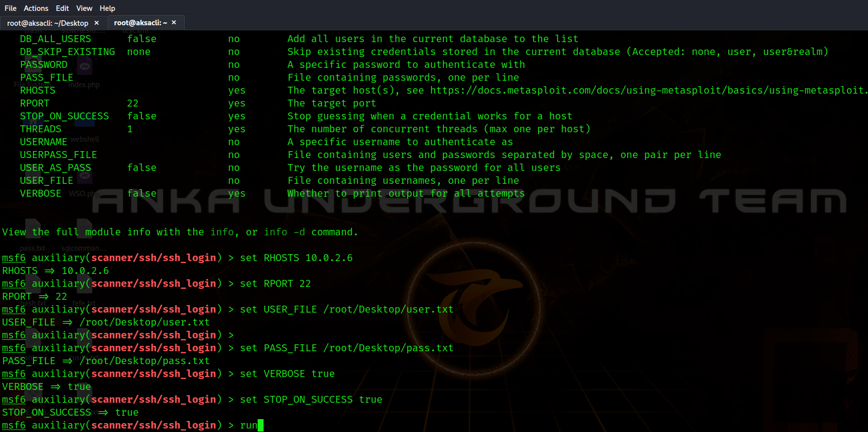The width and height of the screenshot is (868, 432).
Task: Close the root@aksacli: ~ tab
Action: 174,22
